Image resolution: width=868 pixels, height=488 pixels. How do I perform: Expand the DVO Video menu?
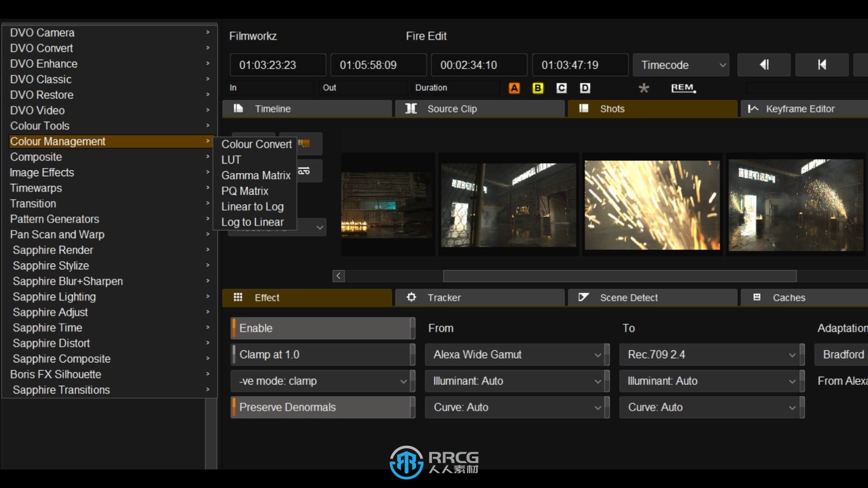[110, 110]
